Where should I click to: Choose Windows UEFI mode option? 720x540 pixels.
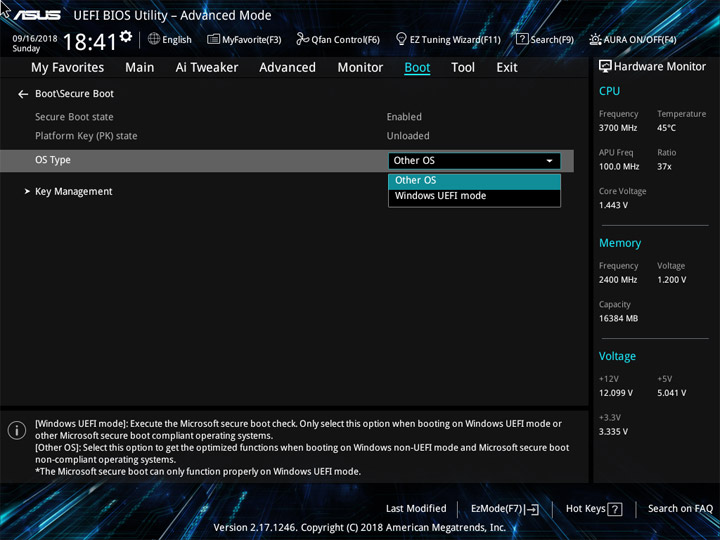(474, 196)
